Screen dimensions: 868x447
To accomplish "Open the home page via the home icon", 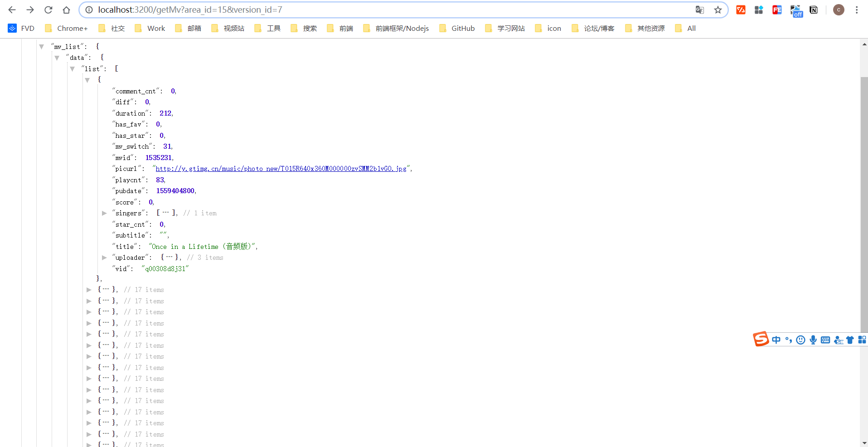I will click(66, 10).
